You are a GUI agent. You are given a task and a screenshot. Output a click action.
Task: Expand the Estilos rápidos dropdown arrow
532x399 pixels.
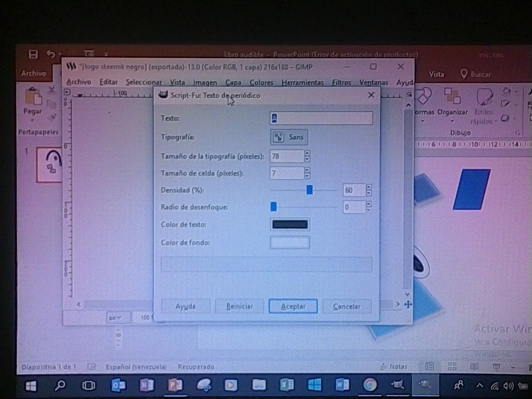pyautogui.click(x=496, y=122)
